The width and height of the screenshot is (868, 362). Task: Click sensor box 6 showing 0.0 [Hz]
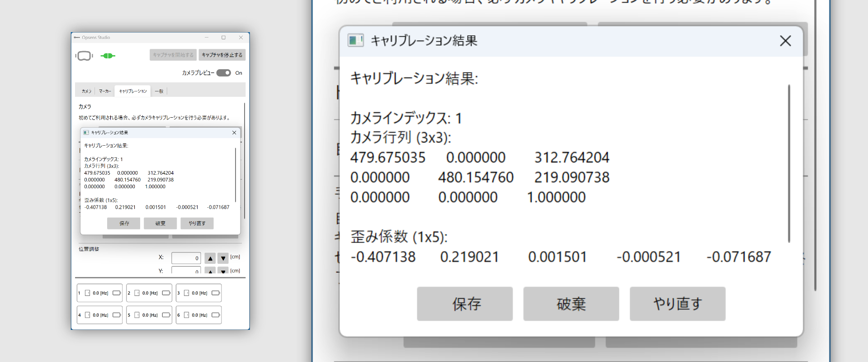(x=198, y=315)
